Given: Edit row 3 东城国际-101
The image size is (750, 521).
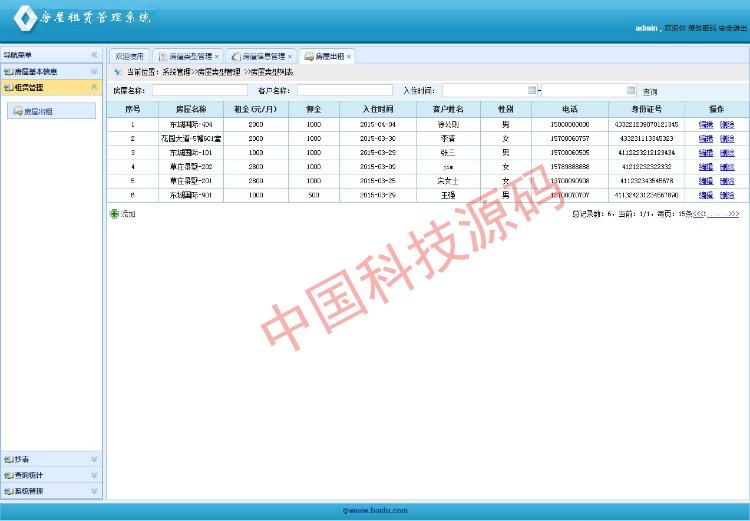Looking at the screenshot, I should click(706, 153).
